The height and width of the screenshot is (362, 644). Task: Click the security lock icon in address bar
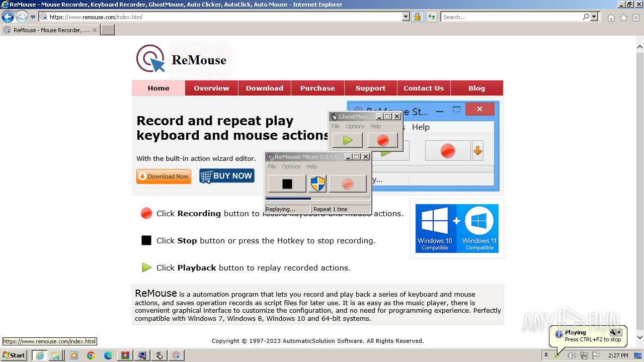point(418,17)
